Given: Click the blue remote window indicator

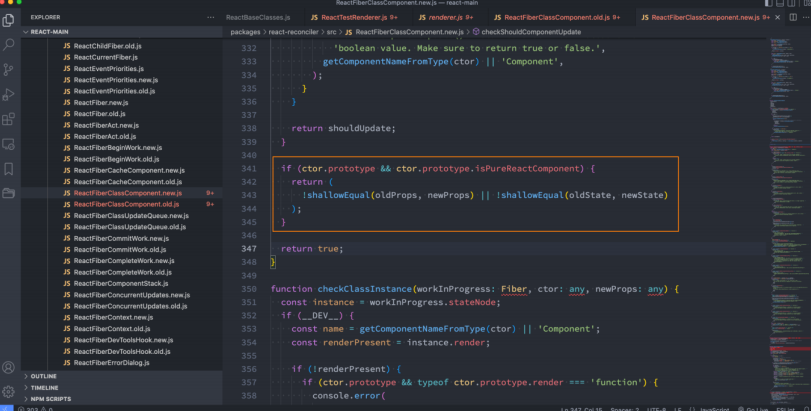Looking at the screenshot, I should (6, 408).
